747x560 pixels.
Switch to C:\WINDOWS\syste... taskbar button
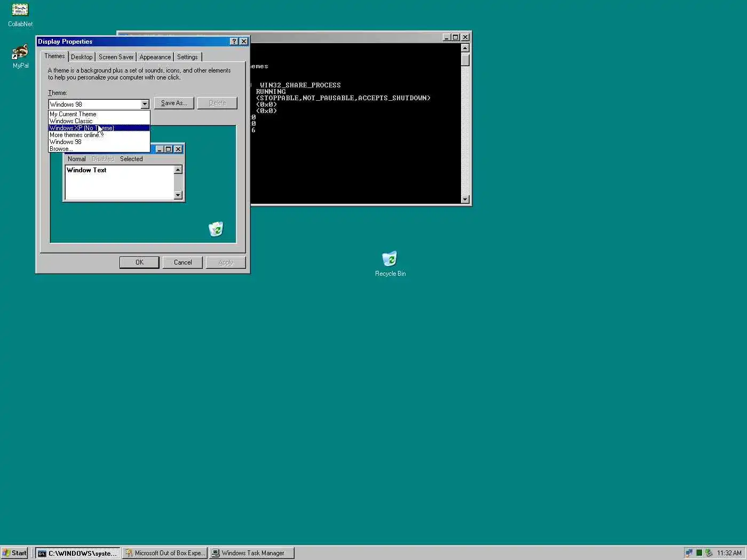point(78,553)
